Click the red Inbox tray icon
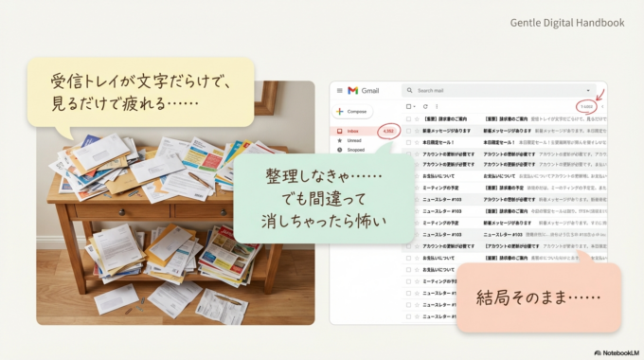 [x=340, y=131]
